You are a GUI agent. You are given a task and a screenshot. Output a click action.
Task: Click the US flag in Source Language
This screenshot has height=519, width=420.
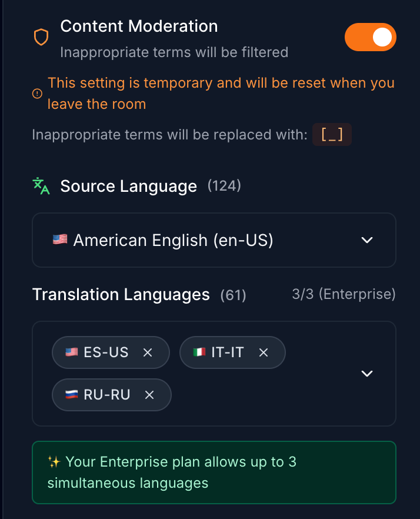point(60,240)
